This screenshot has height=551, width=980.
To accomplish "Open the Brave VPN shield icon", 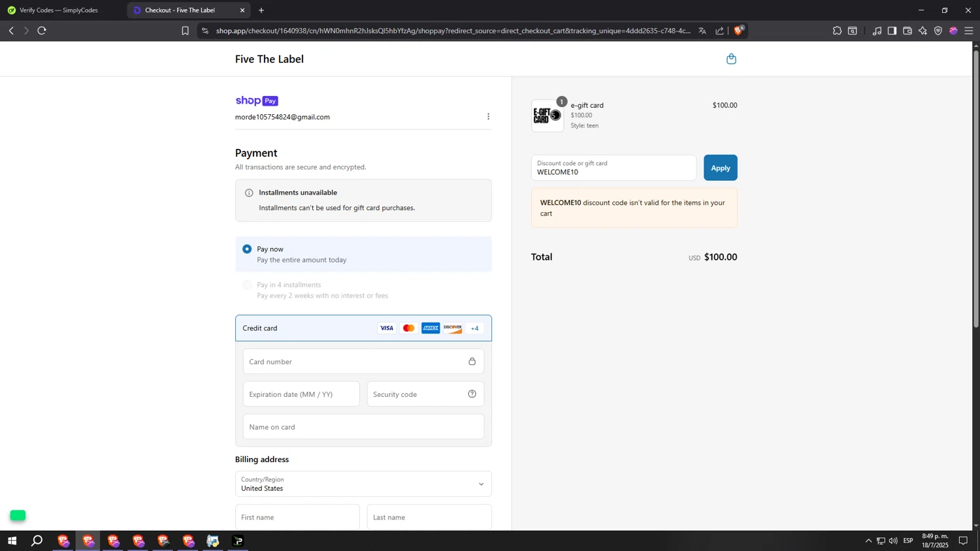I will [938, 31].
